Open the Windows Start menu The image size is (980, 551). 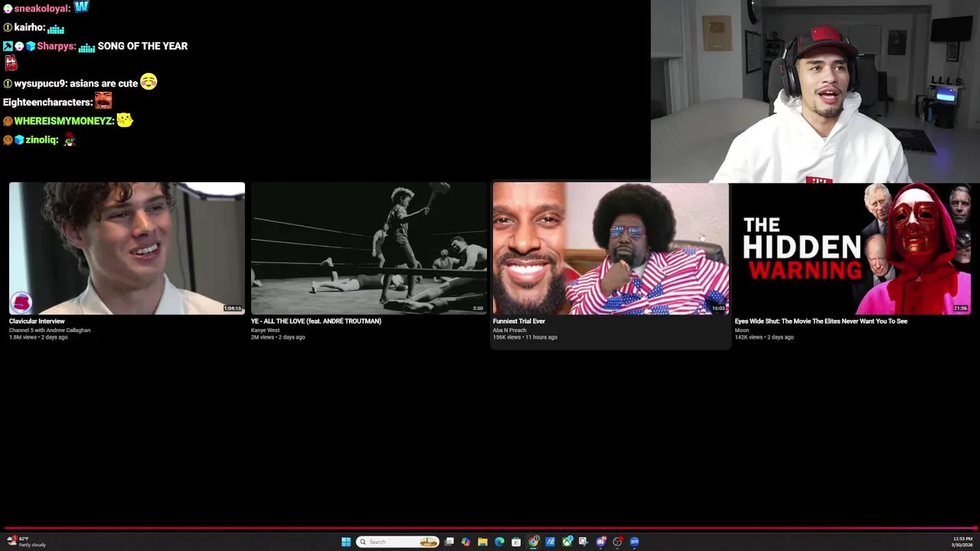pos(346,542)
